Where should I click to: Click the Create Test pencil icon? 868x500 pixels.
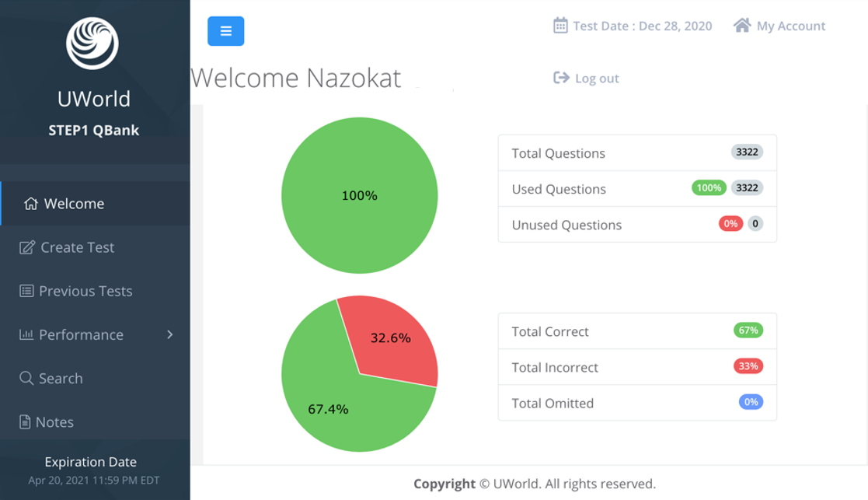27,247
